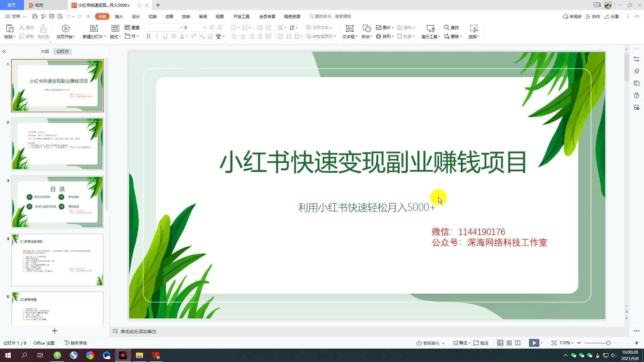
Task: Toggle Italic formatting
Action: 157,37
